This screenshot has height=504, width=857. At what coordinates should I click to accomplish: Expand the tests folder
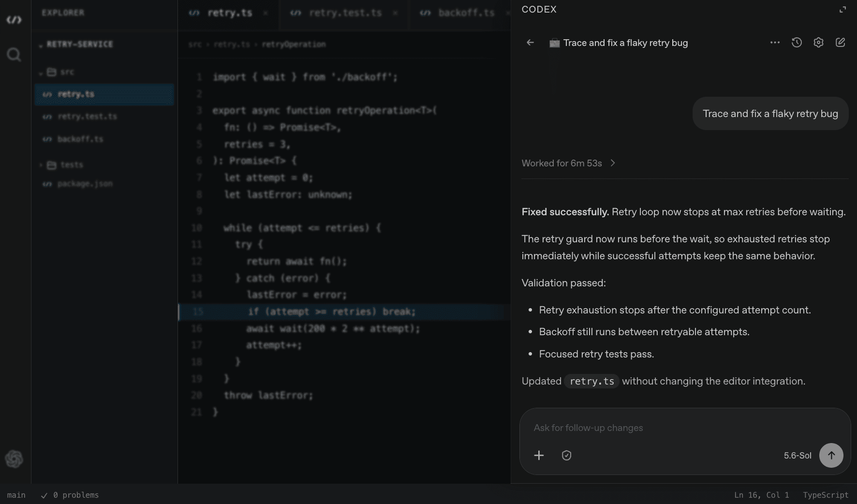point(61,165)
